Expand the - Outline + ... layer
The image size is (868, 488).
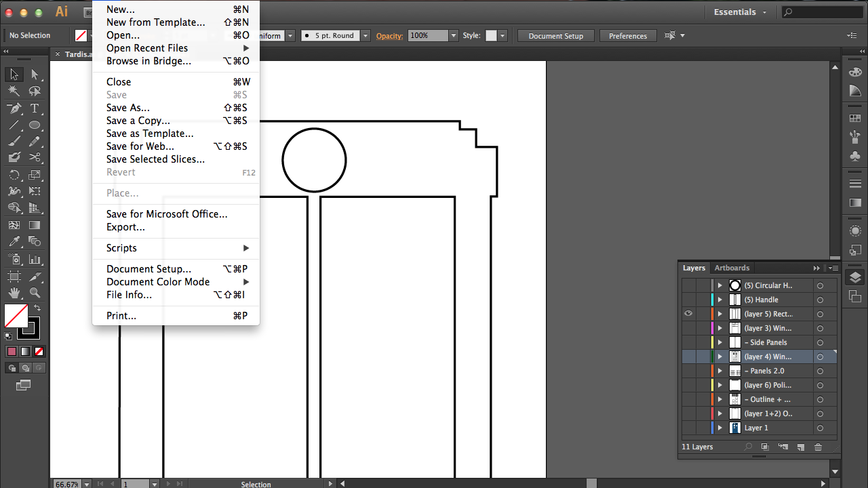[x=720, y=399]
